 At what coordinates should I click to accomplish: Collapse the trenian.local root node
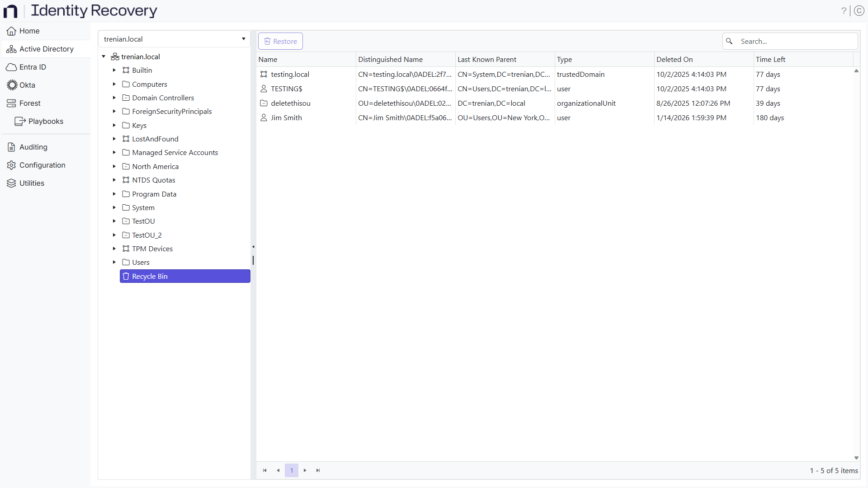[104, 56]
